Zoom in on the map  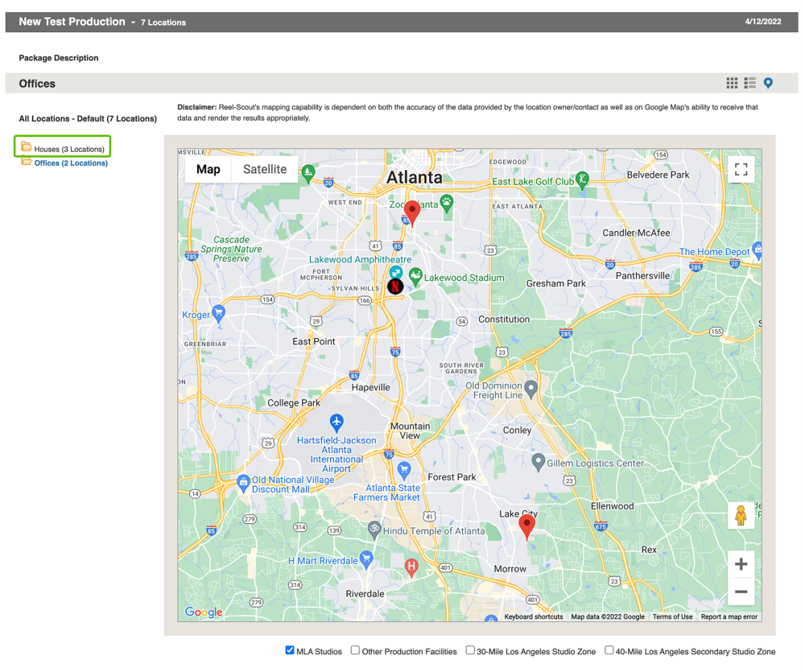741,564
